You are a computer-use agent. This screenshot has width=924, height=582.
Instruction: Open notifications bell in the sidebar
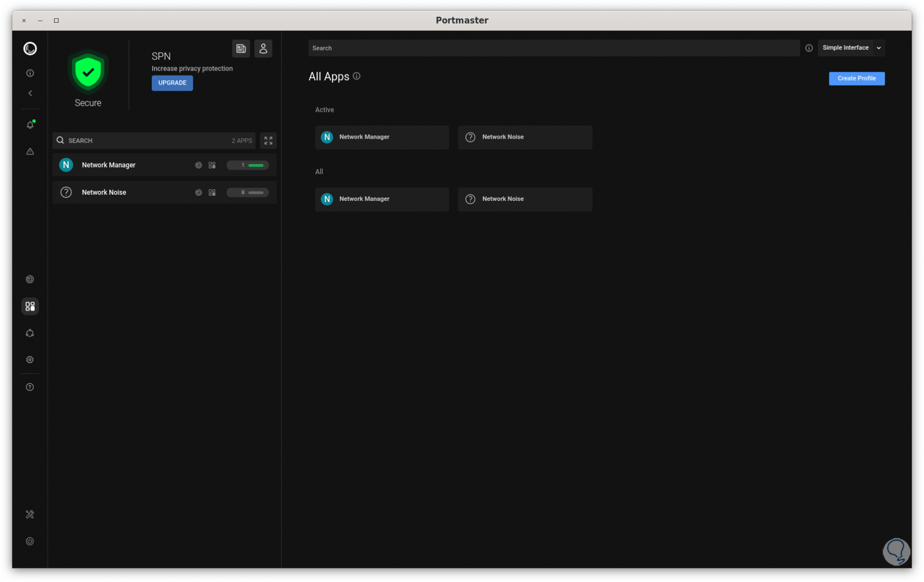point(30,125)
